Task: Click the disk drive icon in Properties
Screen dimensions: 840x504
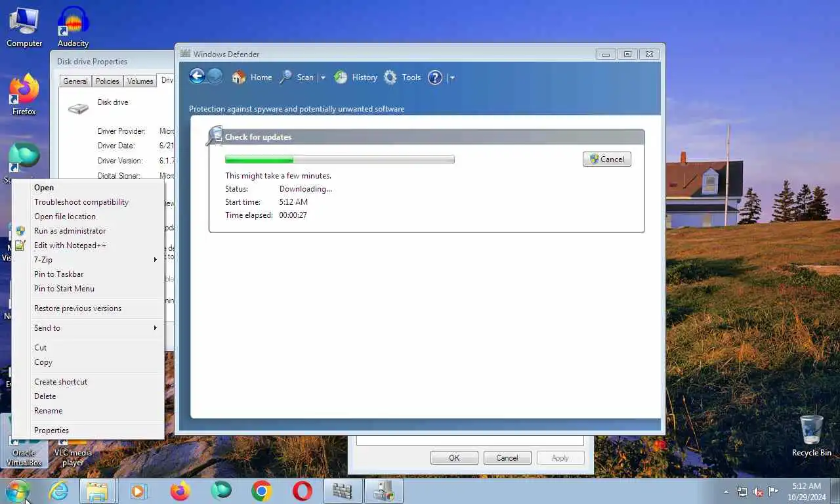Action: click(x=78, y=108)
